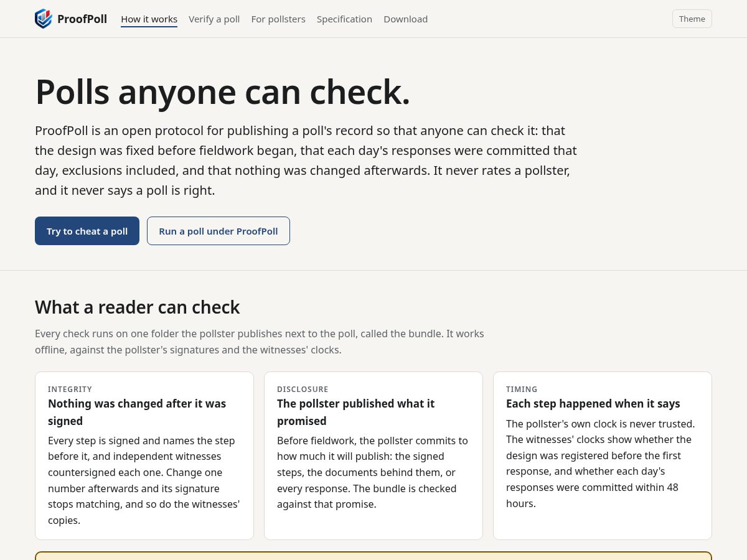Click the Polls anyone can check headline
Image resolution: width=747 pixels, height=560 pixels.
[223, 91]
